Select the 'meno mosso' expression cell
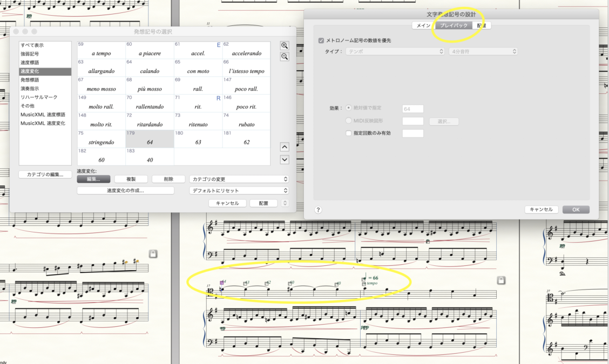609x364 pixels. click(x=101, y=86)
